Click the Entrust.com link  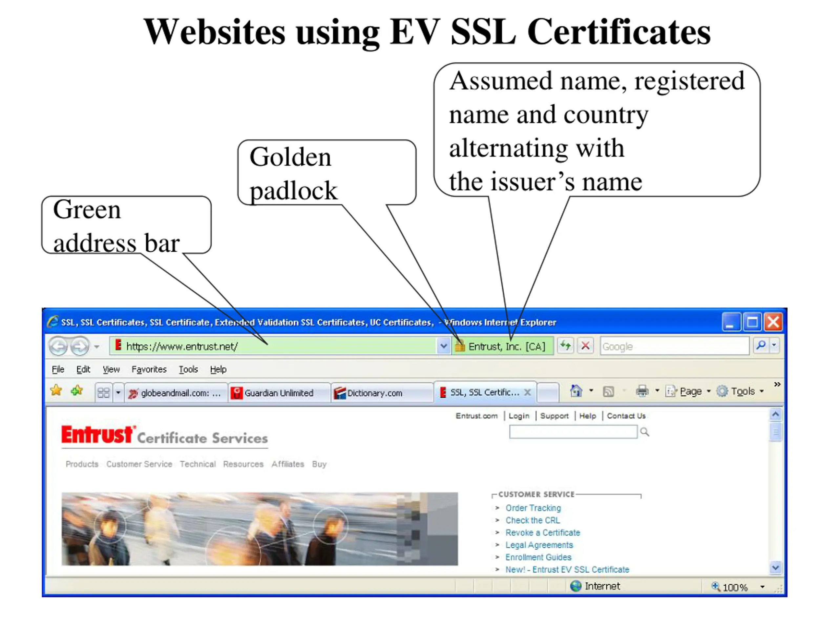tap(476, 416)
